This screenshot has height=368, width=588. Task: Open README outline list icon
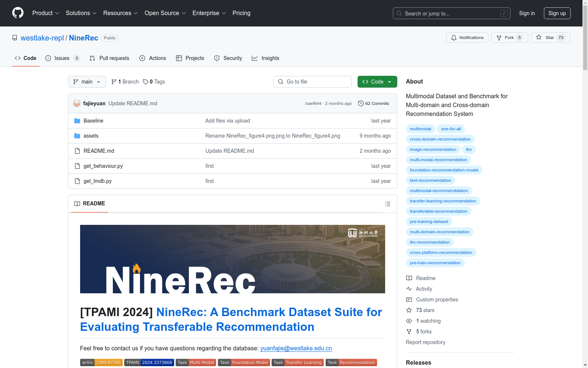tap(387, 204)
